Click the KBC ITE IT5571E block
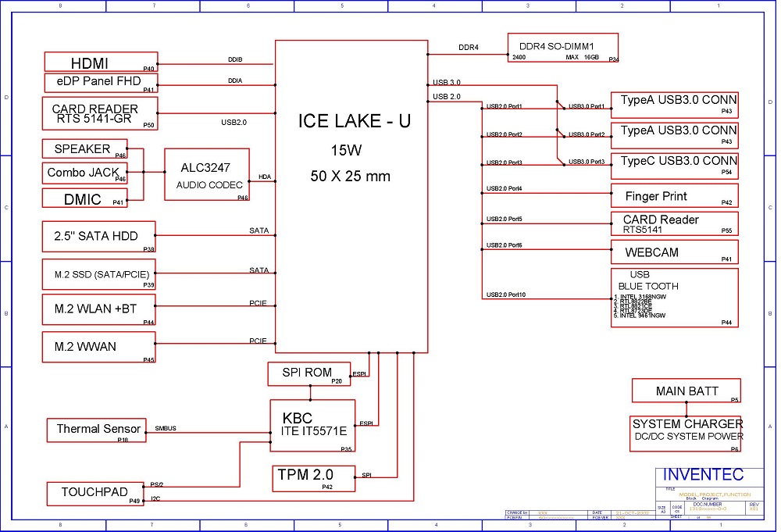 312,425
